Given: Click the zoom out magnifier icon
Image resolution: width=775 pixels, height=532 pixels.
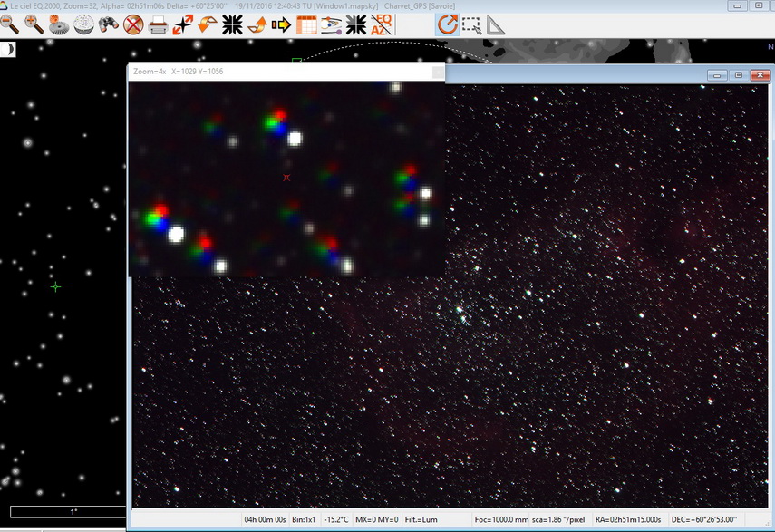Looking at the screenshot, I should click(x=9, y=24).
